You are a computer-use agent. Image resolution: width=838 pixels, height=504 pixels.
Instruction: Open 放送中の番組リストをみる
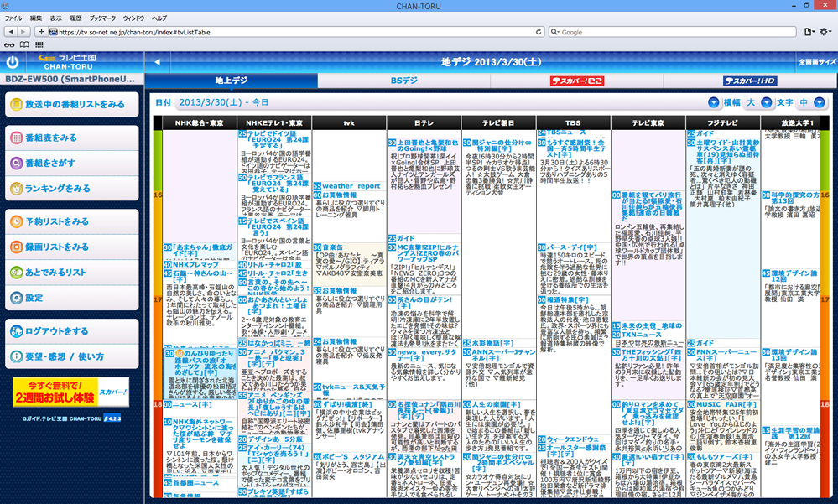click(x=71, y=104)
